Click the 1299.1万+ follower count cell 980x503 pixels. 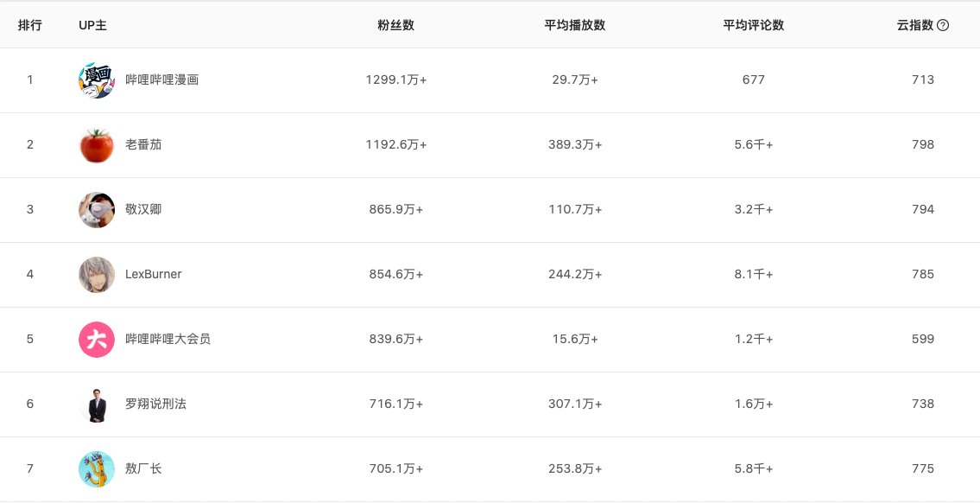coord(396,80)
